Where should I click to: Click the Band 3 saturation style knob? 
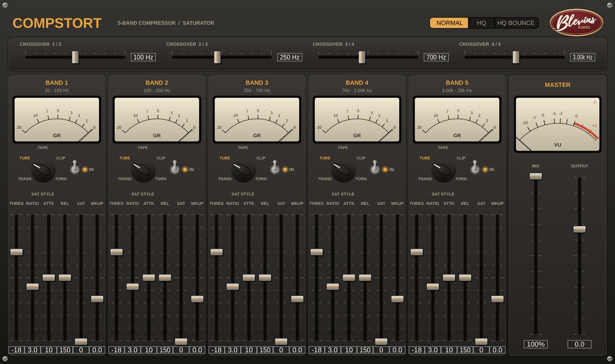point(243,170)
